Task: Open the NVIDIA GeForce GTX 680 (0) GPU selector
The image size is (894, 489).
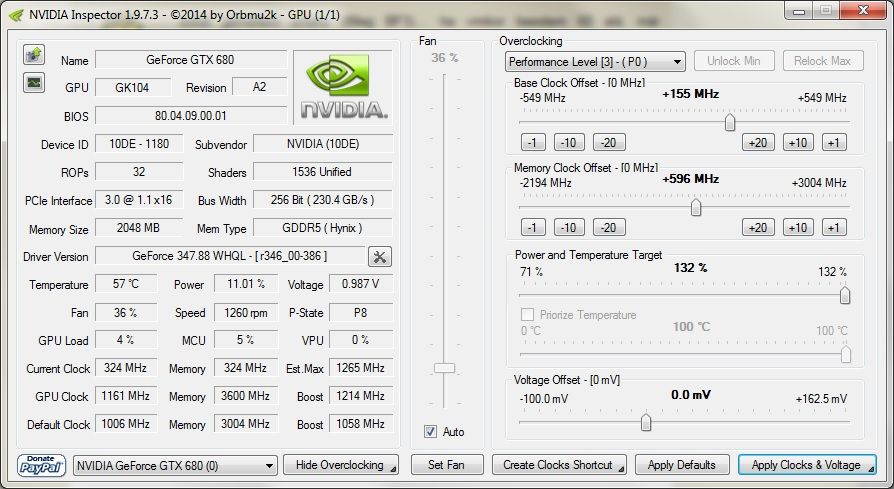Action: pos(175,465)
